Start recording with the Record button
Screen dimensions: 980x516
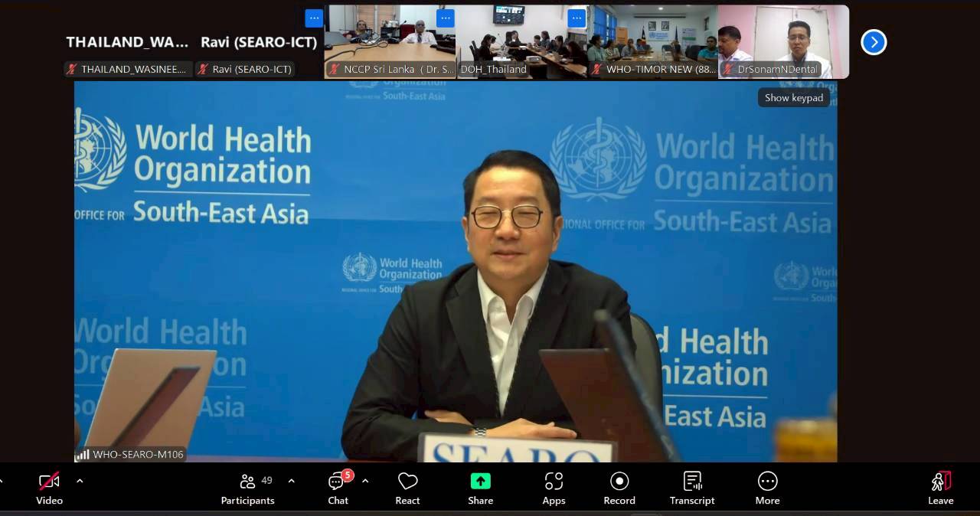[619, 488]
